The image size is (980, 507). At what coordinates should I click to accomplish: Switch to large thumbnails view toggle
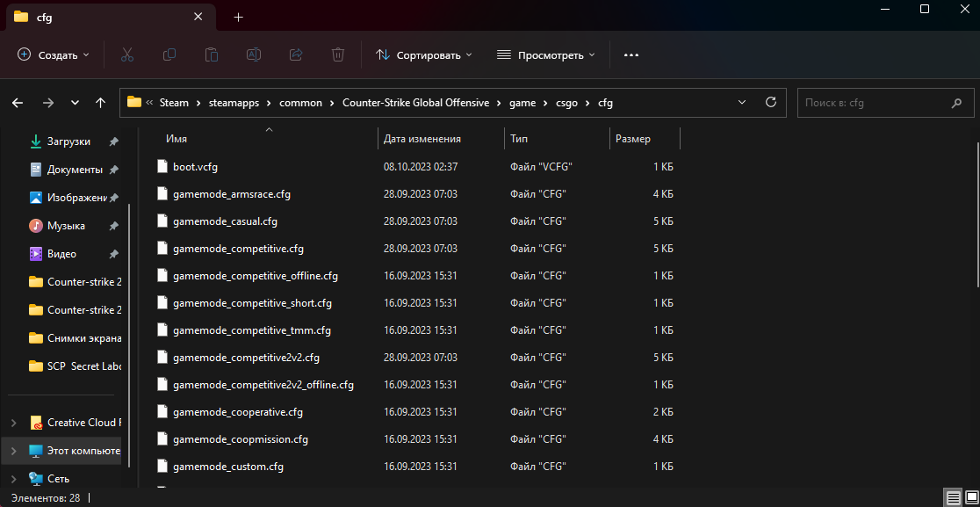pyautogui.click(x=969, y=498)
